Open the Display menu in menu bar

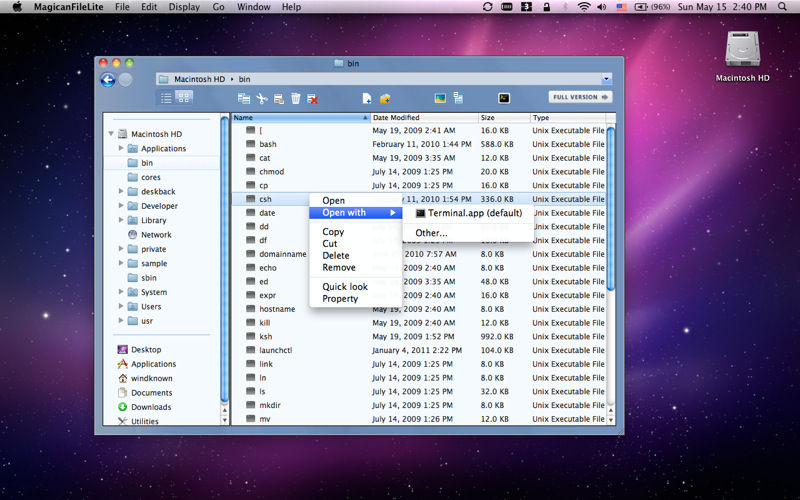184,7
